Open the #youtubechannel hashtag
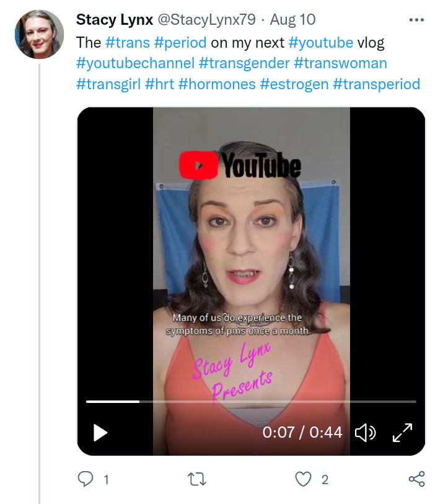 [x=135, y=63]
